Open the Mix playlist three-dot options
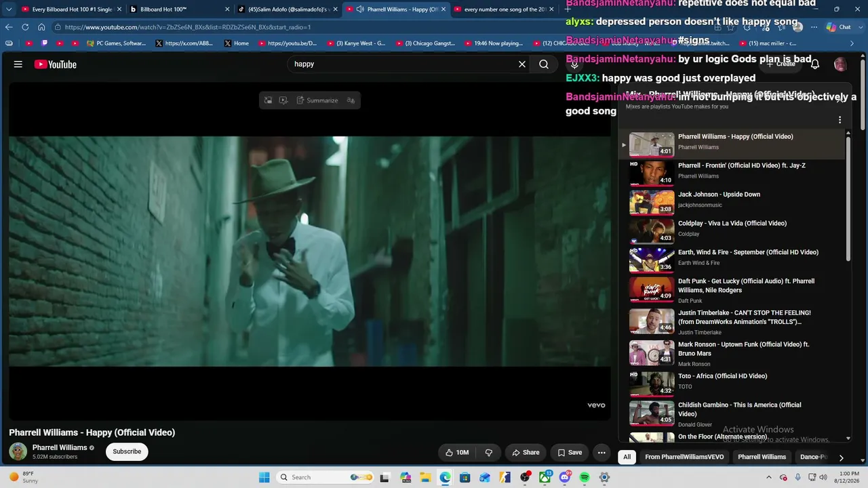The image size is (868, 488). coord(840,120)
